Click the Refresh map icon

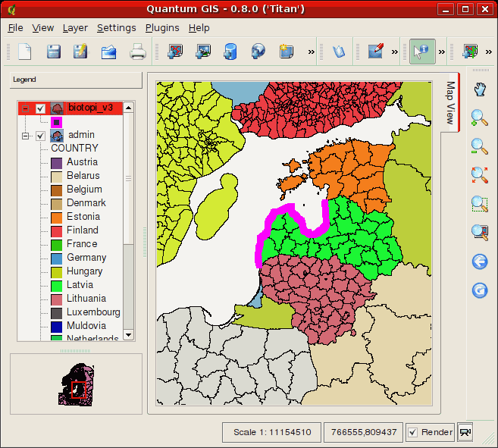pyautogui.click(x=480, y=290)
